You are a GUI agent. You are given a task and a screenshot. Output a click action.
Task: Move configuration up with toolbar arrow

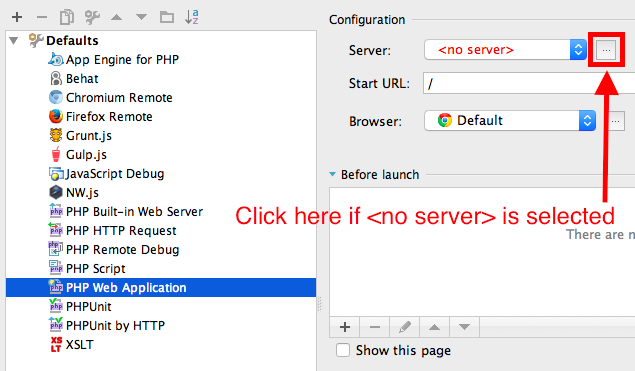tap(117, 17)
